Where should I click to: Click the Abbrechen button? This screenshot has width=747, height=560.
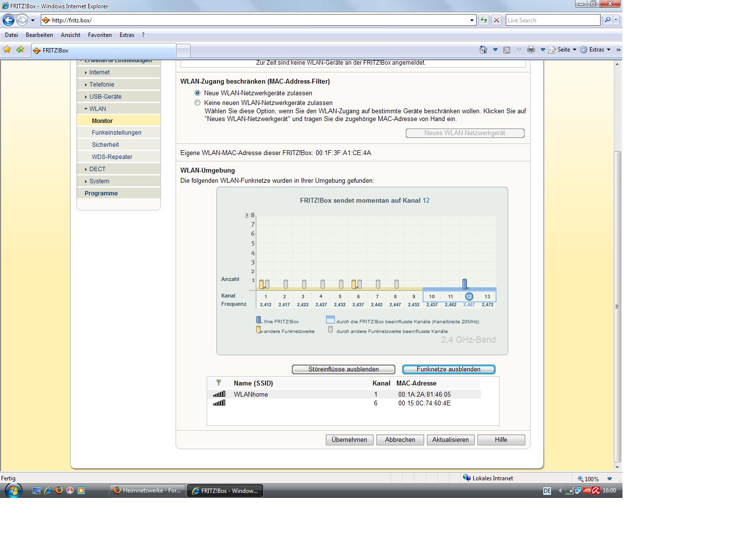pyautogui.click(x=400, y=440)
